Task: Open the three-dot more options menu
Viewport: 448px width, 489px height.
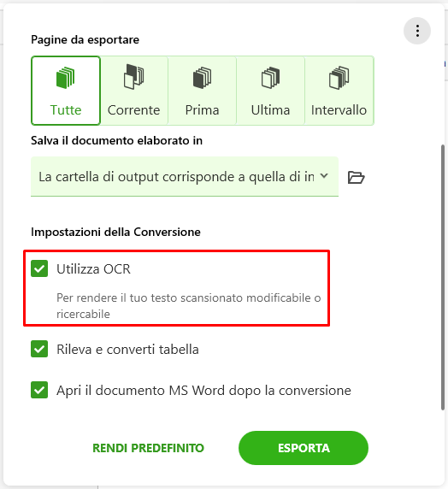Action: click(417, 31)
